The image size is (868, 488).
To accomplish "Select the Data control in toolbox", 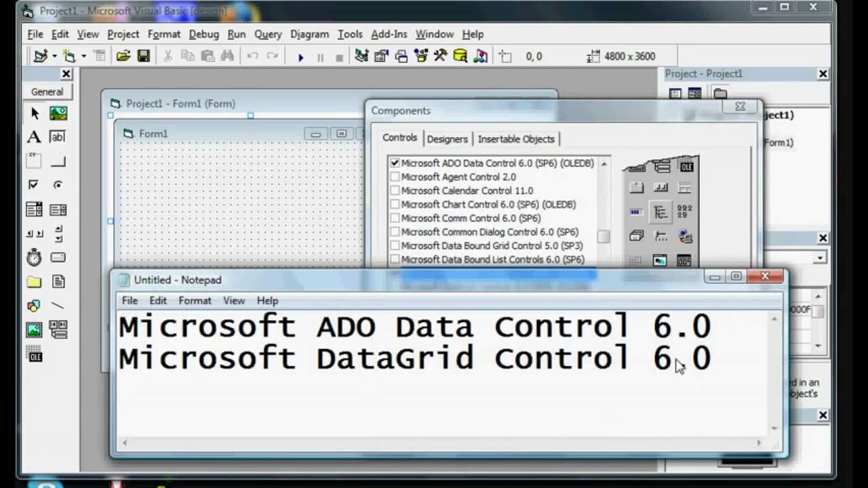I will [58, 330].
